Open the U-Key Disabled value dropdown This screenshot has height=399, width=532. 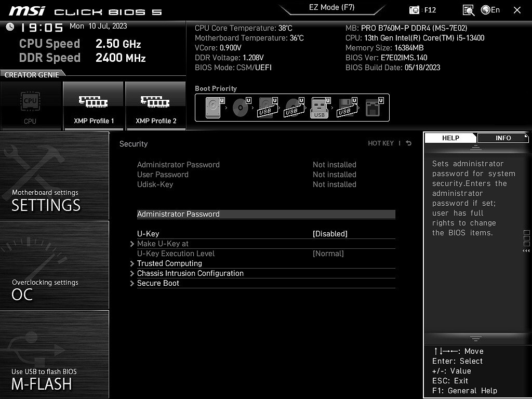pyautogui.click(x=330, y=234)
